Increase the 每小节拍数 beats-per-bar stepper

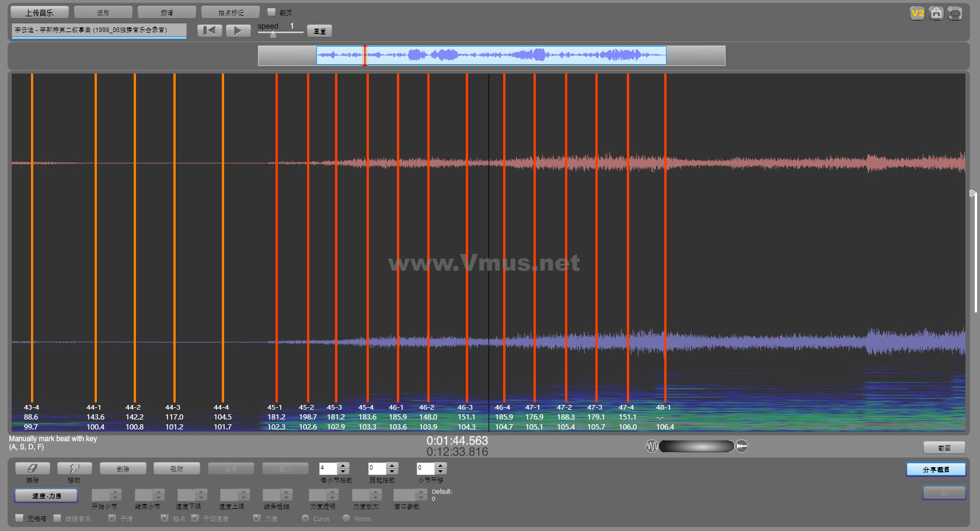[x=343, y=466]
